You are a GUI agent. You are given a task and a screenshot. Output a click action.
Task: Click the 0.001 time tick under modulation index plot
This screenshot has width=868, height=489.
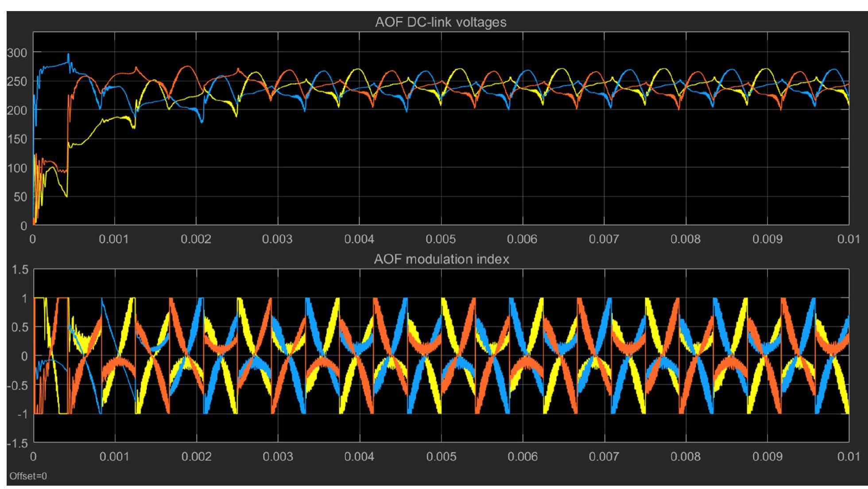tap(114, 456)
